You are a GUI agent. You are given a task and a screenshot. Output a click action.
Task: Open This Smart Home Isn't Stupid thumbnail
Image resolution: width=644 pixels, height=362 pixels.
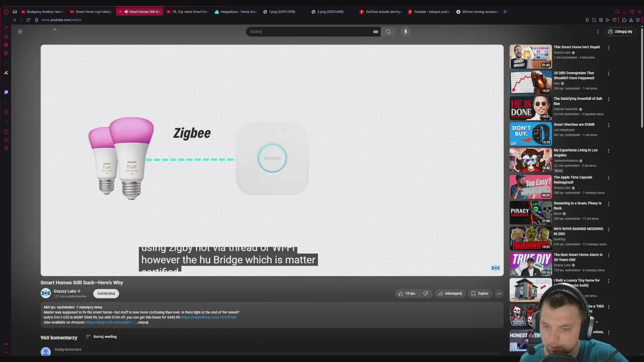pyautogui.click(x=530, y=57)
